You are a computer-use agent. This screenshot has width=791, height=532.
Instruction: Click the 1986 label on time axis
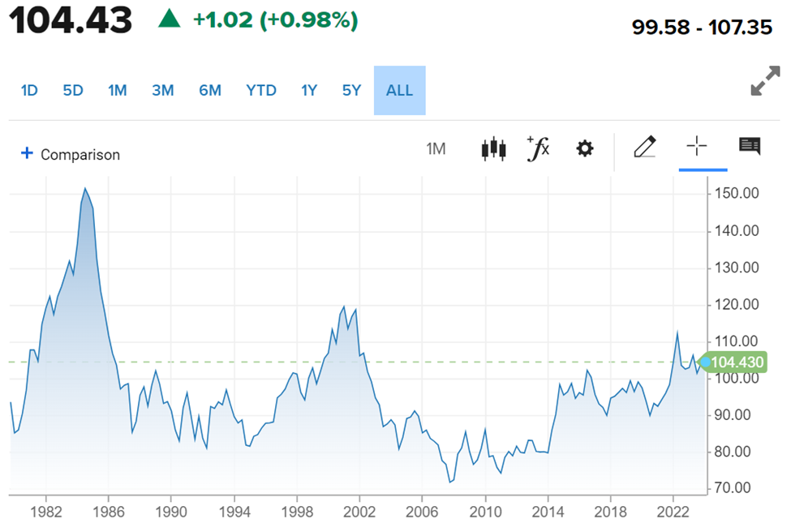coord(108,511)
